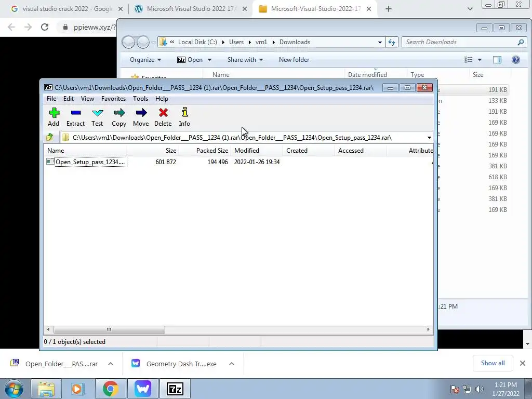
Task: Sort by the Packed Size column
Action: pos(205,151)
